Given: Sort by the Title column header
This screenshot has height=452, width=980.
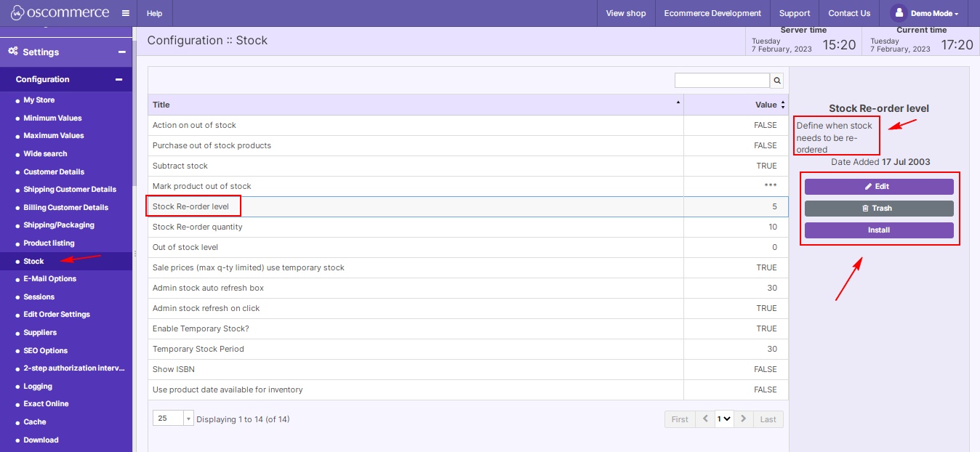Looking at the screenshot, I should (416, 105).
